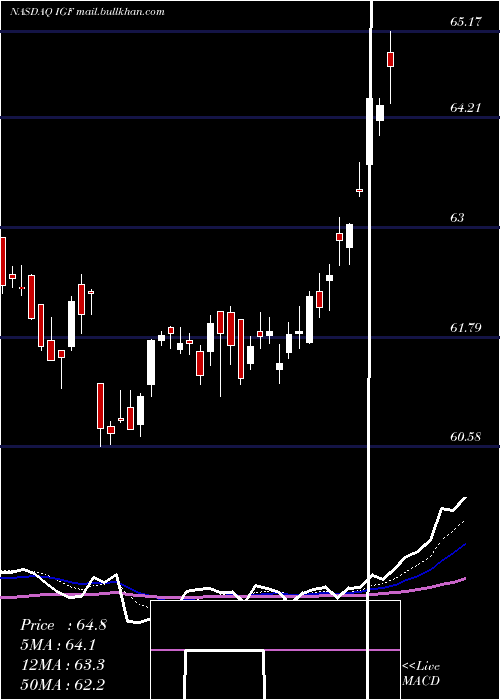
Task: Click the 65.17 price level label
Action: tap(466, 21)
